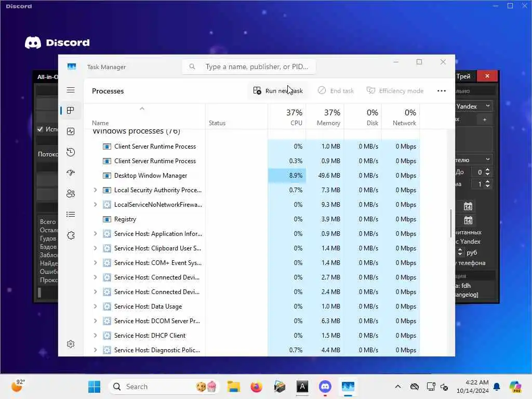The height and width of the screenshot is (399, 532).
Task: Click the taskbar Search box
Action: pos(164,387)
